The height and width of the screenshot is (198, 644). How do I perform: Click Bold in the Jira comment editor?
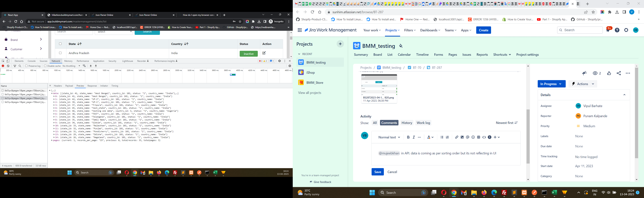point(408,137)
